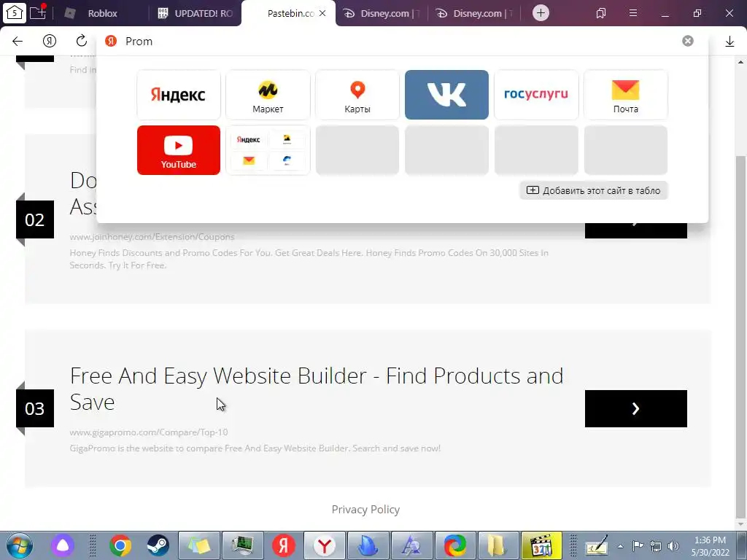747x560 pixels.
Task: Click the clock showing 1:36 PM
Action: click(x=711, y=546)
